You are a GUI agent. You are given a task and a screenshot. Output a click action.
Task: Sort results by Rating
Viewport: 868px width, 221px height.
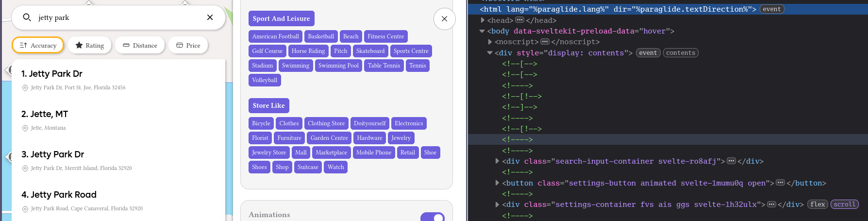point(90,45)
